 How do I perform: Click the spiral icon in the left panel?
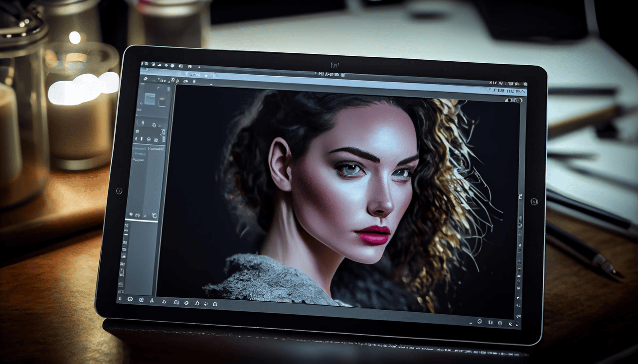click(x=154, y=125)
